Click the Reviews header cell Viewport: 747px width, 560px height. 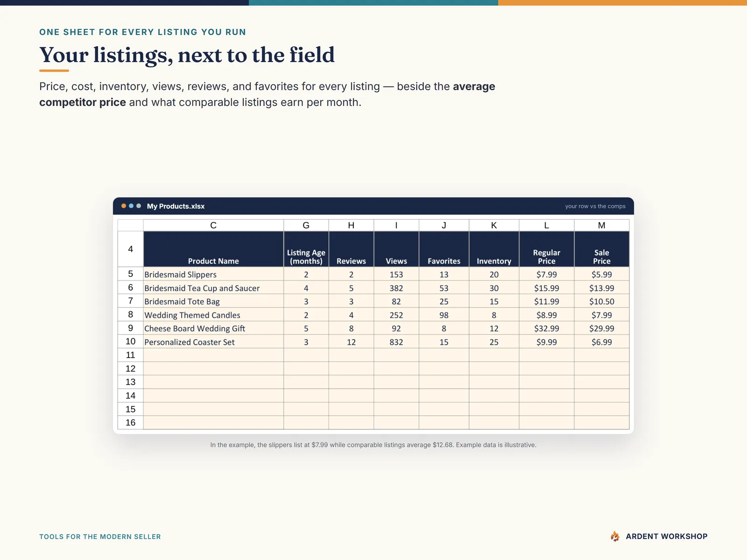pos(351,249)
